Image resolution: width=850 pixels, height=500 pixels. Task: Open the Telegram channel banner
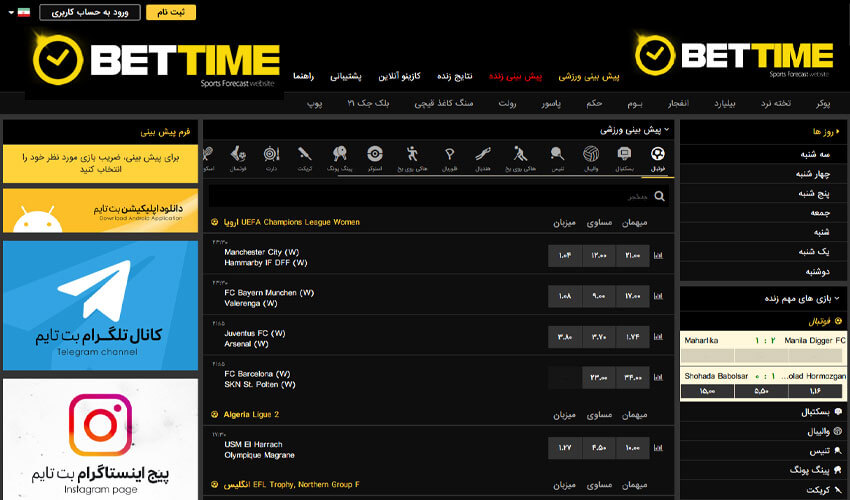[x=100, y=305]
